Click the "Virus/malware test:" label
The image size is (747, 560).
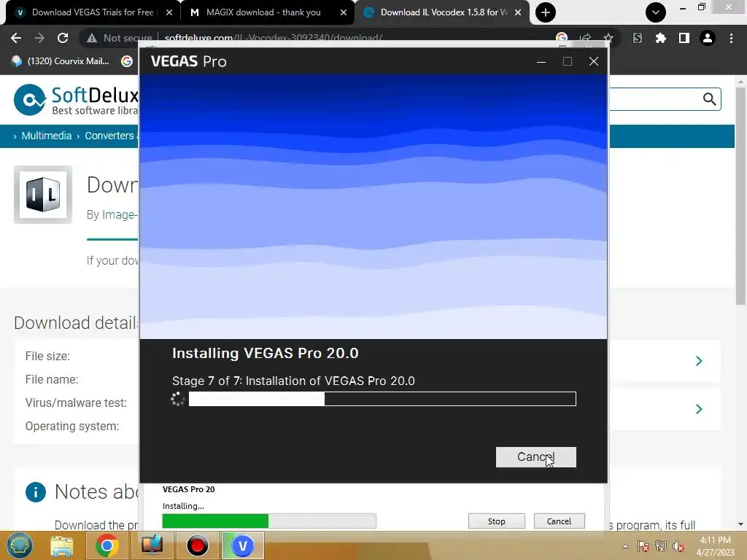(76, 402)
